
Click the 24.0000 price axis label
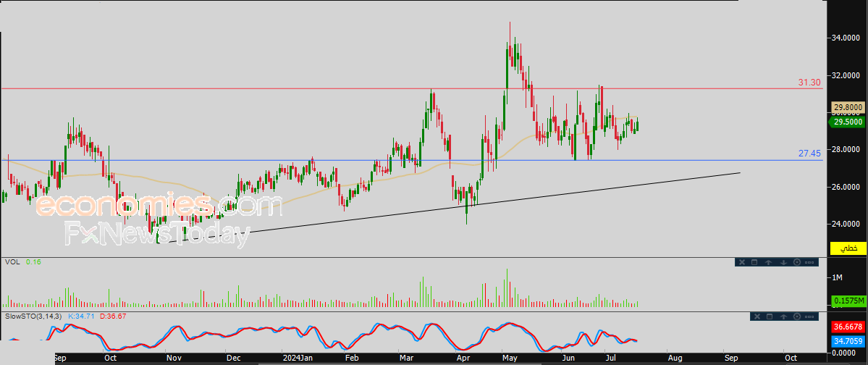(x=847, y=225)
